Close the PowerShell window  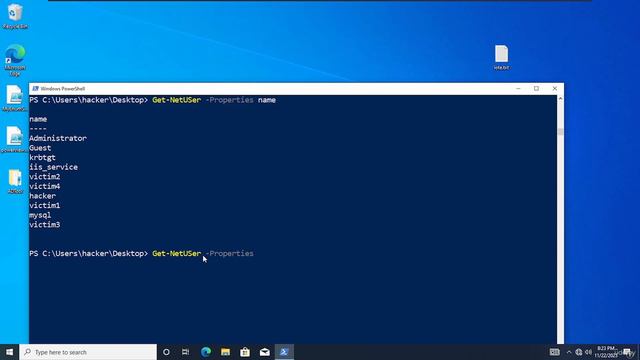coord(555,89)
